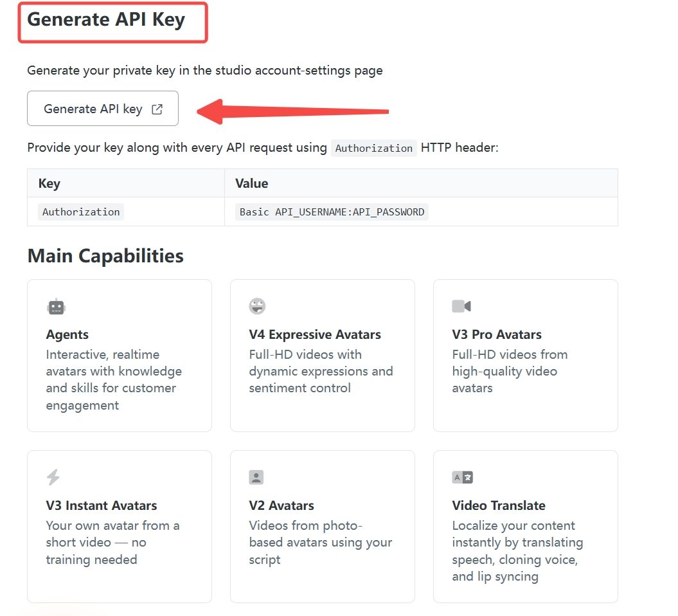Click the external link icon beside Generate API key
The image size is (678, 616).
[x=157, y=109]
